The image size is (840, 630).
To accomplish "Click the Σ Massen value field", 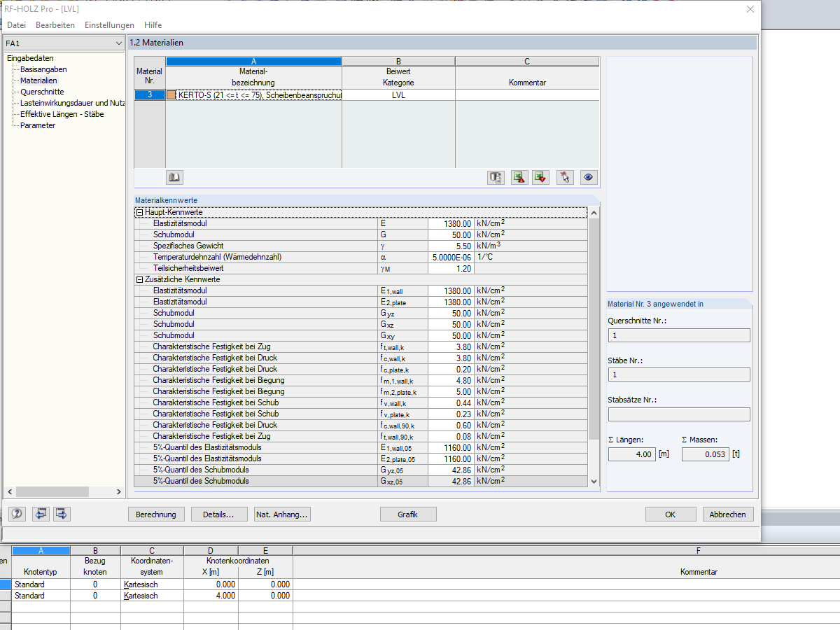I will (x=705, y=454).
